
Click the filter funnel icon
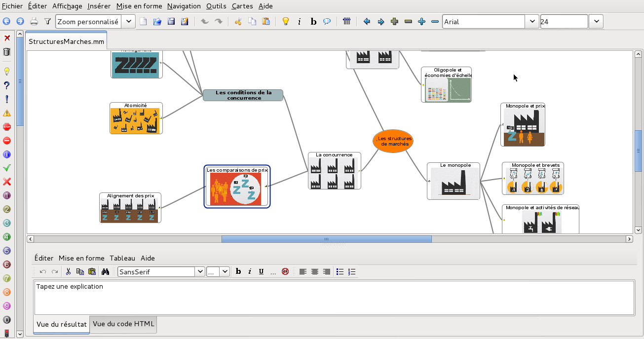[x=47, y=21]
